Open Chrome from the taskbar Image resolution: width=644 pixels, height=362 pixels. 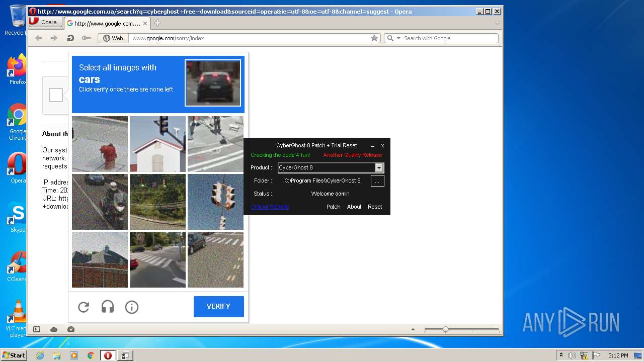[x=91, y=355]
